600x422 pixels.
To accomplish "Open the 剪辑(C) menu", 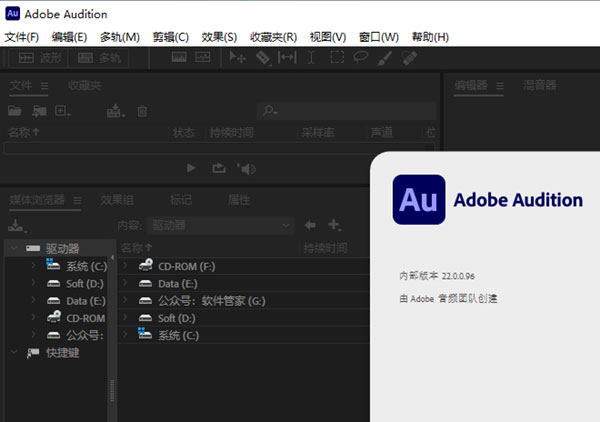I will point(170,37).
